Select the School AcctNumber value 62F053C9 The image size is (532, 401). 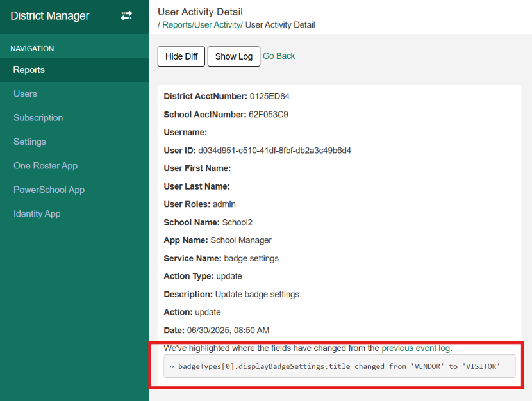269,115
